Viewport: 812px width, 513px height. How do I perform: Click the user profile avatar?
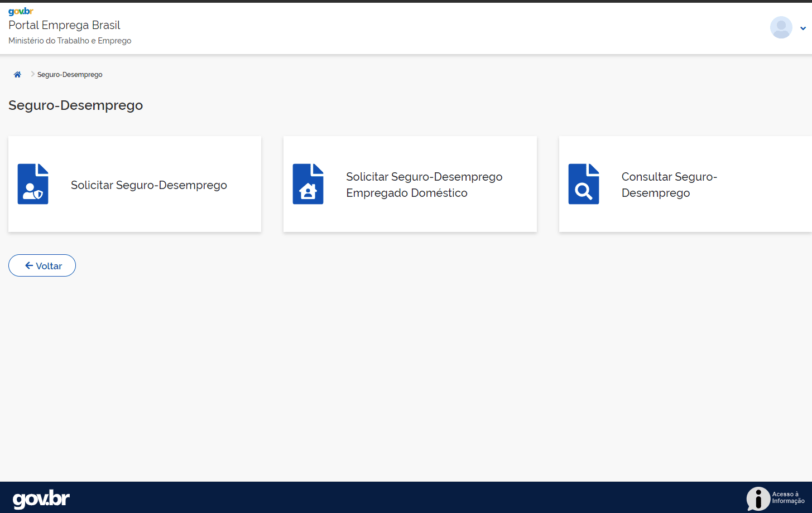point(781,27)
